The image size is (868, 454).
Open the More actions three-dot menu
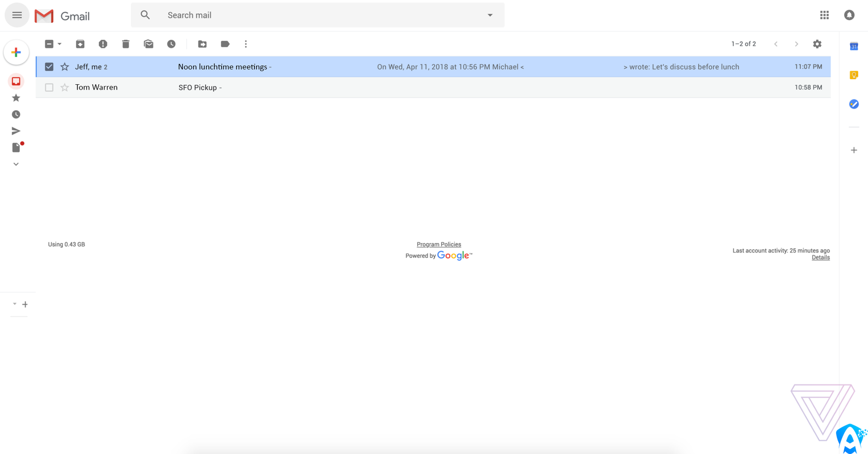point(246,44)
